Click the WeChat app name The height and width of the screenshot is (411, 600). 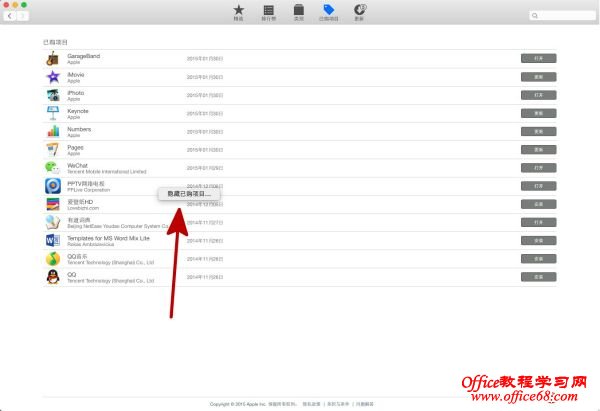point(77,165)
